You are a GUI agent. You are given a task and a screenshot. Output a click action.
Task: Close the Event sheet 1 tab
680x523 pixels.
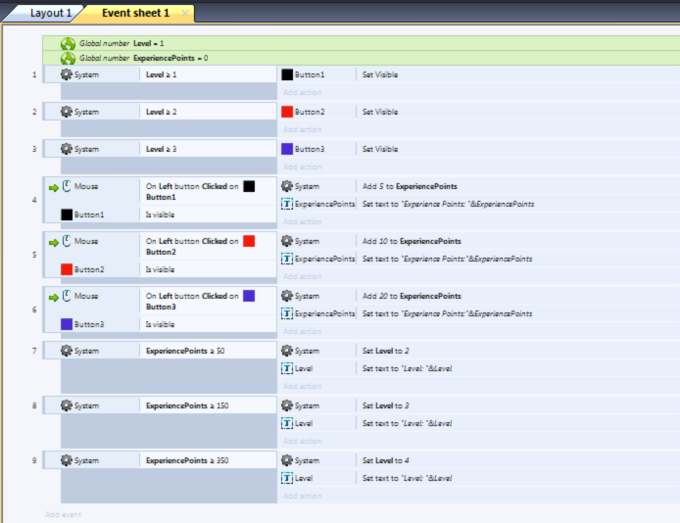click(186, 13)
